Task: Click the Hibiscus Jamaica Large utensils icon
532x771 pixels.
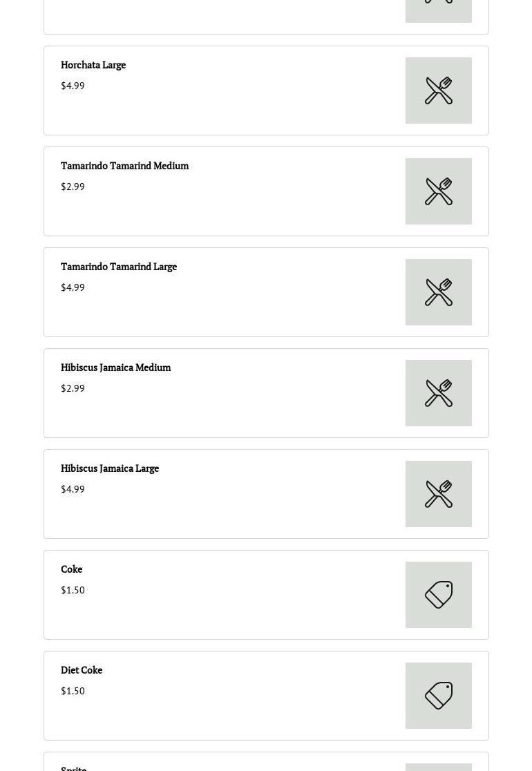Action: point(439,494)
